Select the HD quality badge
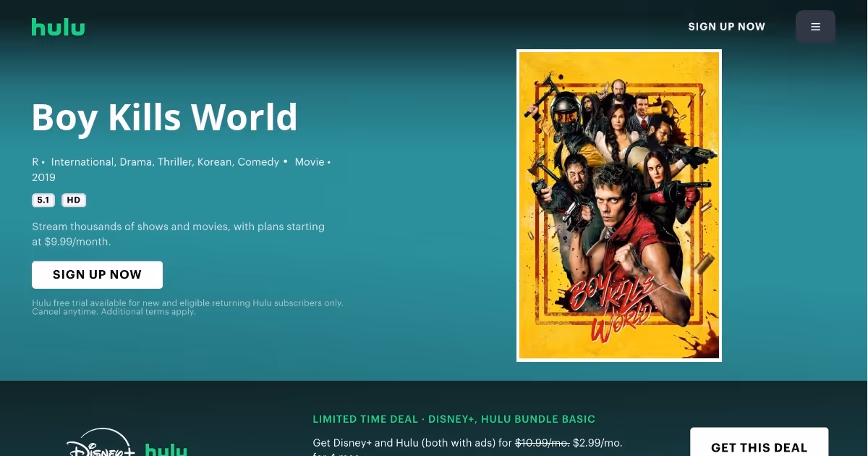868x456 pixels. click(74, 200)
